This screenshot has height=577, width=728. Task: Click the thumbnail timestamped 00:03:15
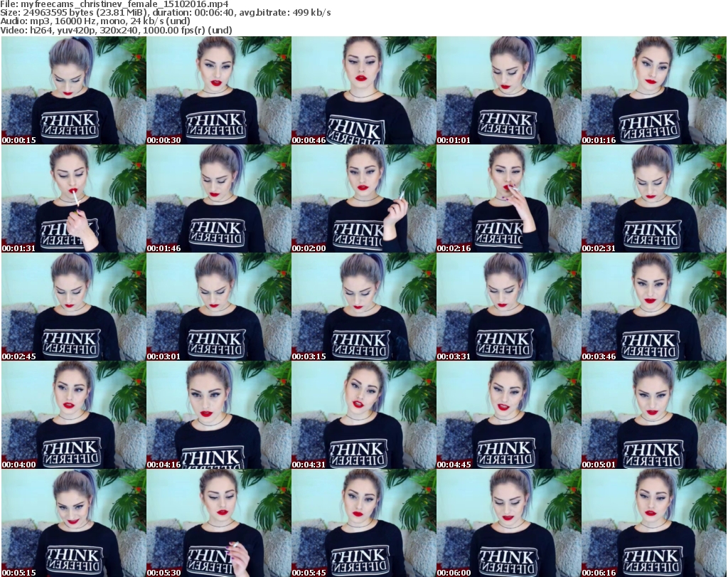363,307
